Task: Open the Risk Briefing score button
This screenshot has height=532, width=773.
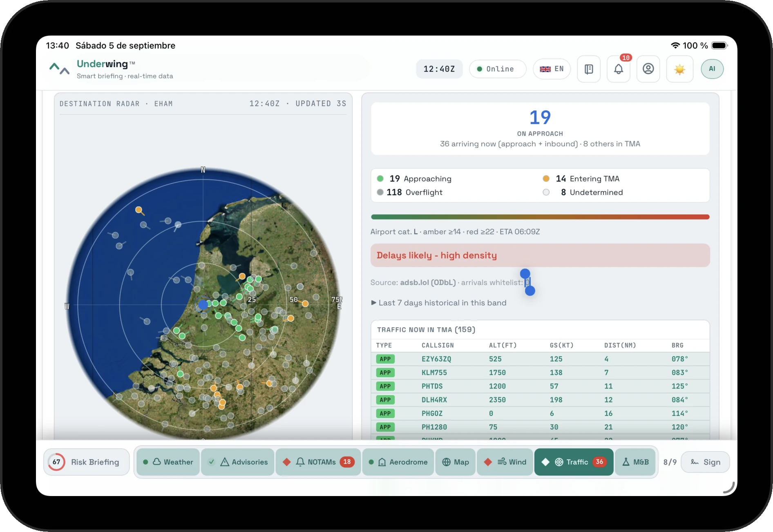Action: click(x=87, y=462)
